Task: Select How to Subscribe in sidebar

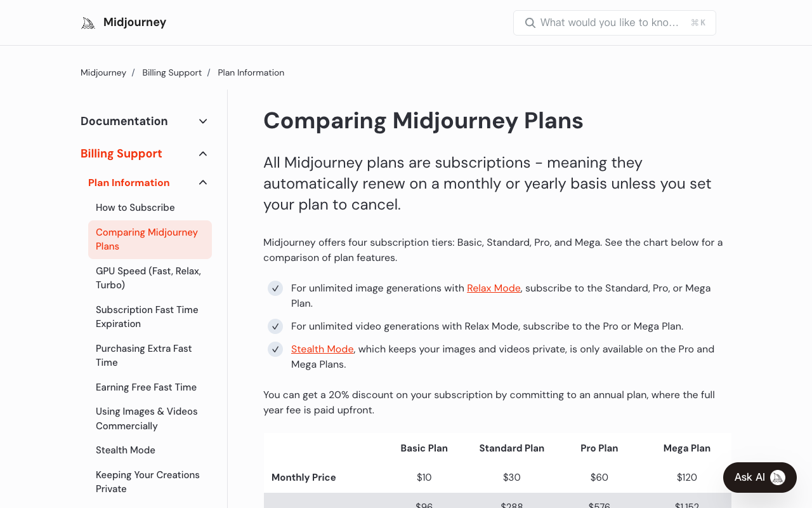Action: pos(135,208)
